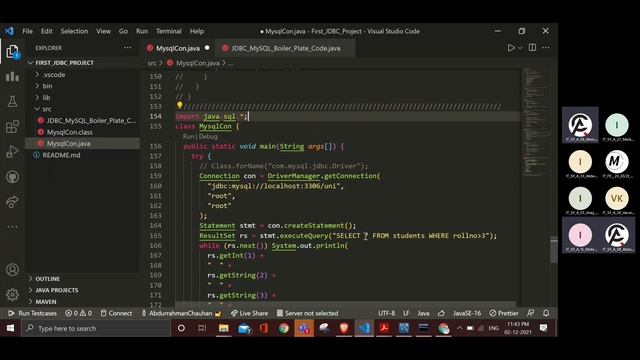Click the lightbulb code action icon
The height and width of the screenshot is (360, 640).
pyautogui.click(x=179, y=106)
